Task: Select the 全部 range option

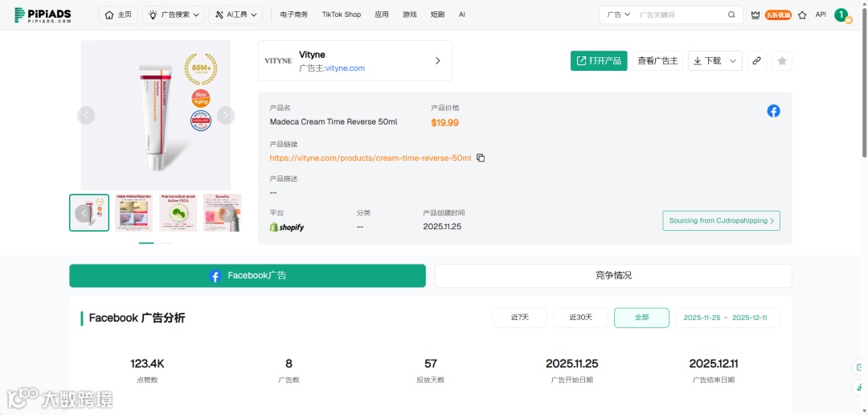Action: pyautogui.click(x=641, y=318)
